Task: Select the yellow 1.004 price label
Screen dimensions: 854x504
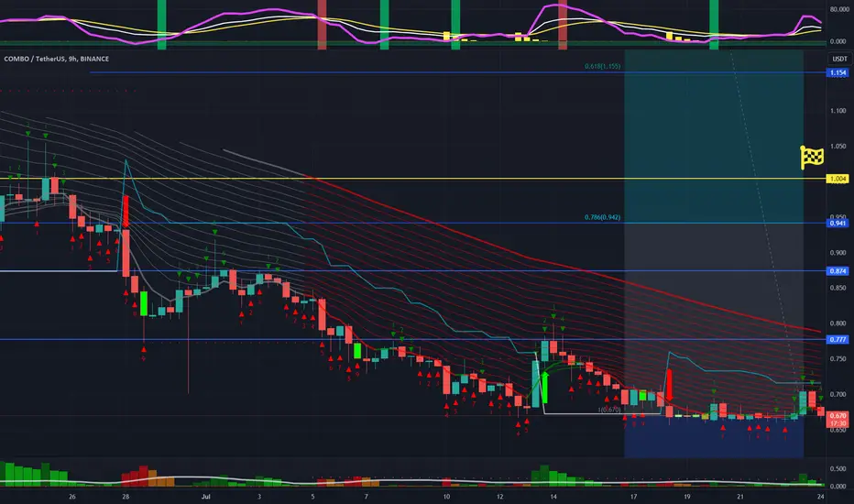Action: (838, 179)
